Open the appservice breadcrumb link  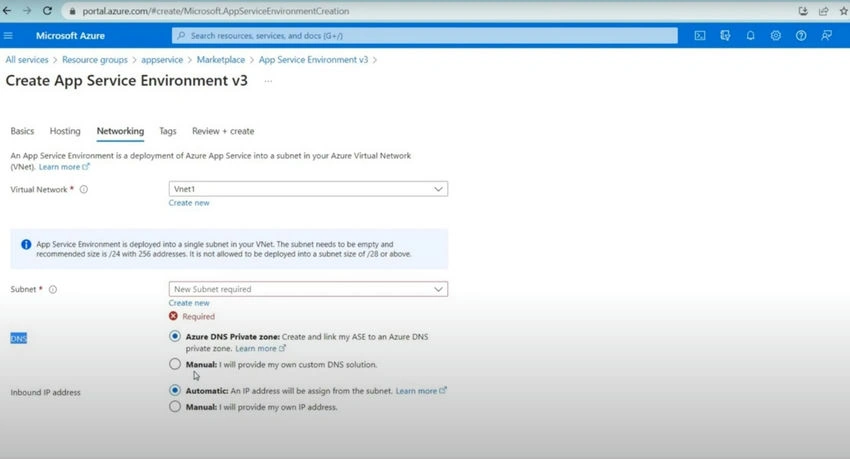(162, 60)
